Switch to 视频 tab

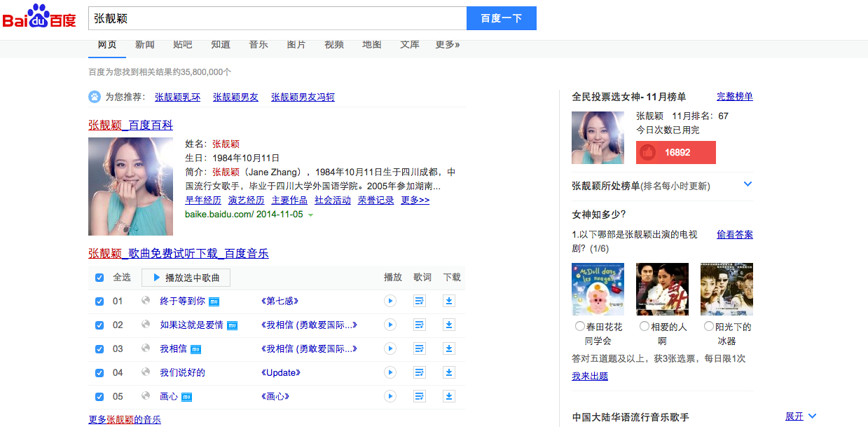tap(334, 45)
